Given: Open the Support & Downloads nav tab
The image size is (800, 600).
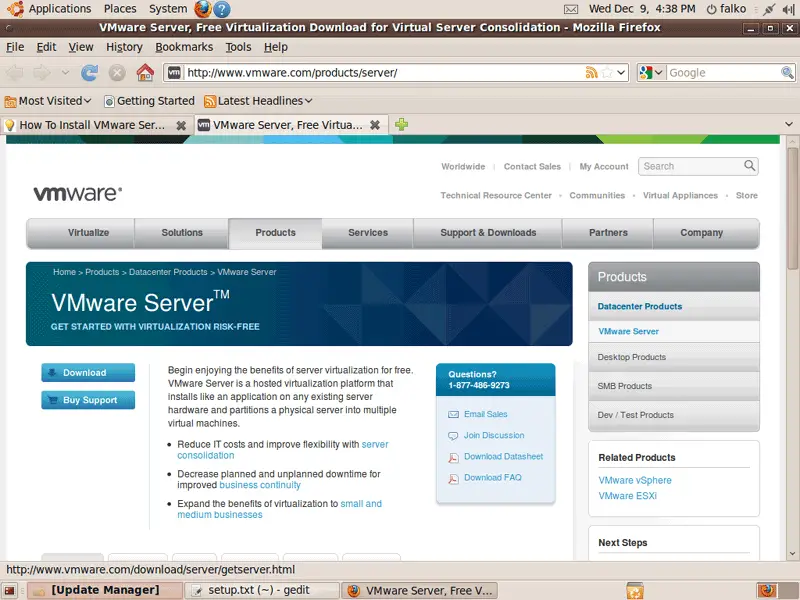Looking at the screenshot, I should pyautogui.click(x=488, y=233).
